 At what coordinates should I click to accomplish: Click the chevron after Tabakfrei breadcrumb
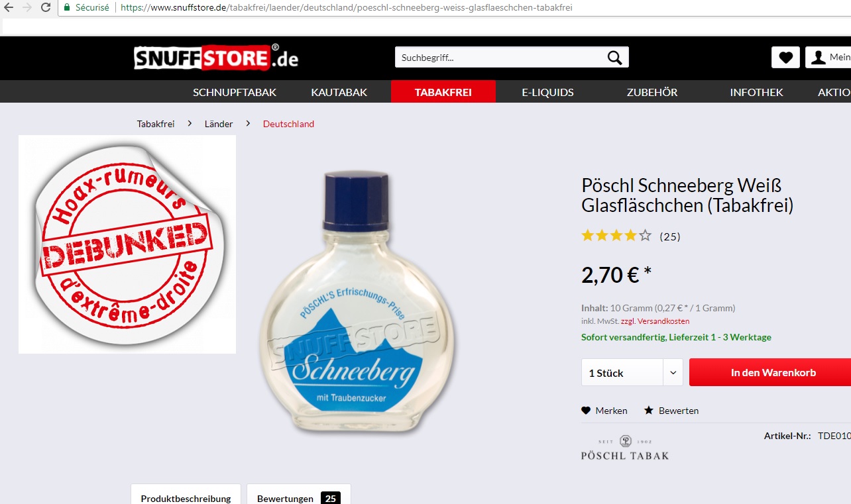pyautogui.click(x=190, y=124)
